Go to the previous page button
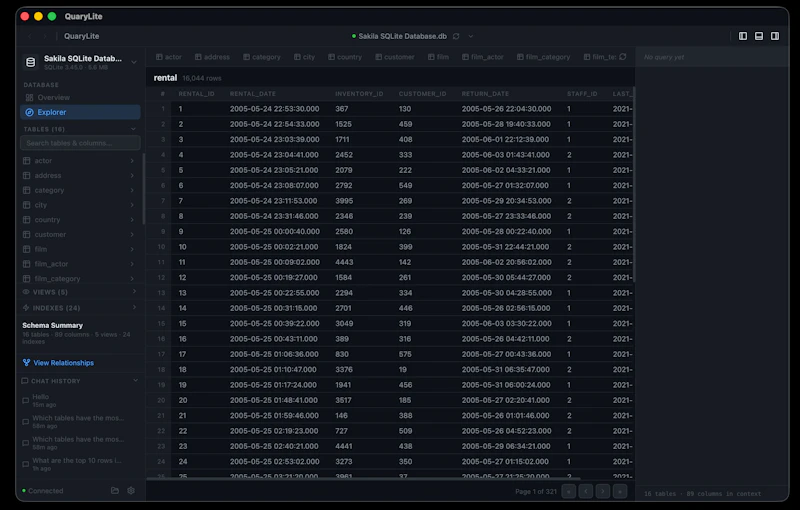This screenshot has height=510, width=800. click(x=586, y=491)
